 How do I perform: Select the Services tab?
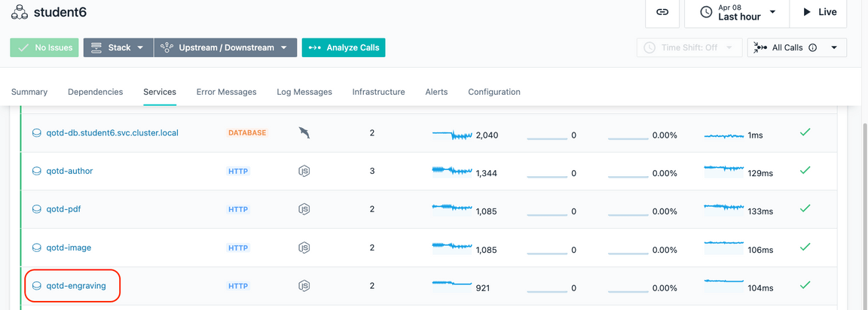(x=160, y=92)
